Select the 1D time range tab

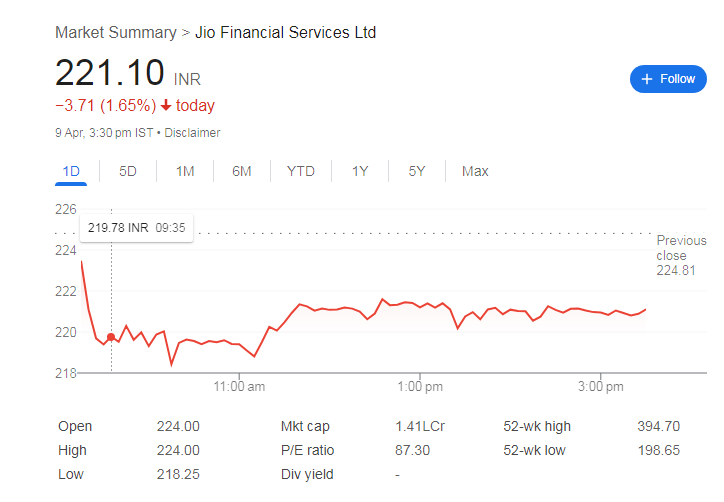pos(71,171)
